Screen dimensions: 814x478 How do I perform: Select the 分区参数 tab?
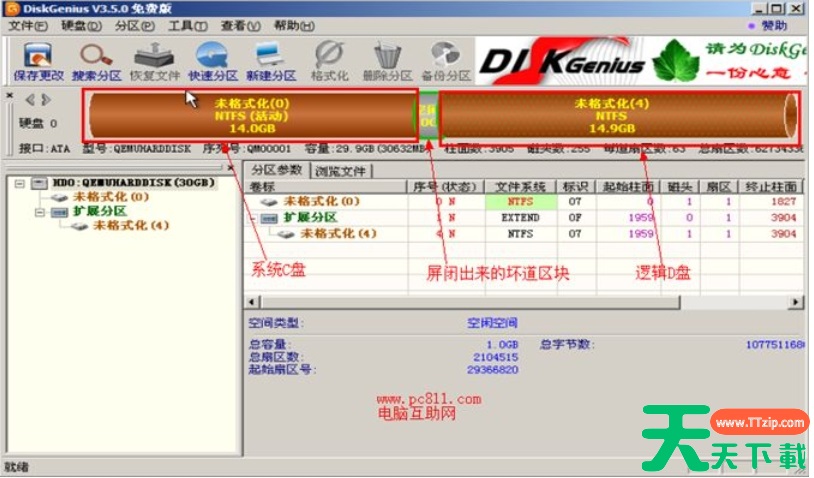point(277,170)
